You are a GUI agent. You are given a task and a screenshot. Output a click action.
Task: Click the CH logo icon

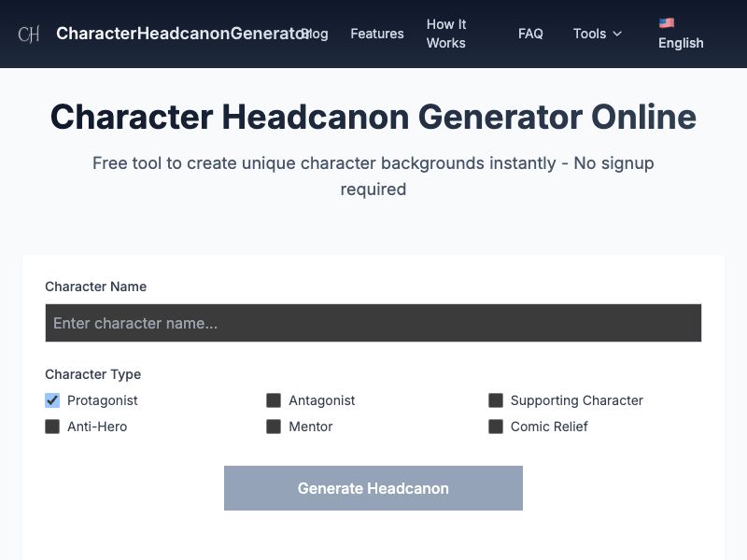click(29, 34)
